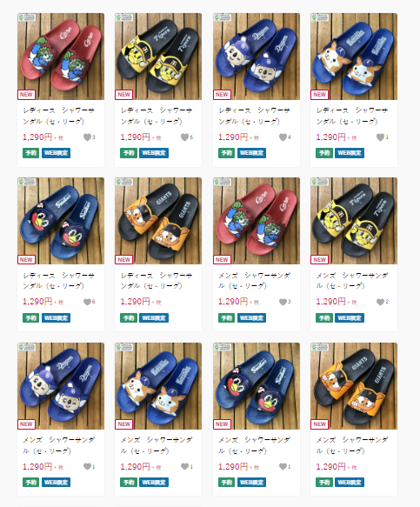Click heart icon on ladies Tigers sandal
420x507 pixels.
coord(184,137)
